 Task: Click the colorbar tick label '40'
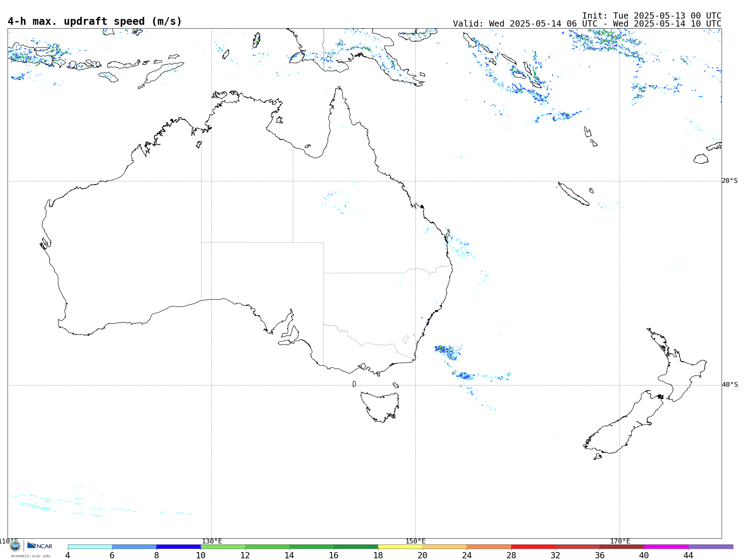click(x=644, y=555)
